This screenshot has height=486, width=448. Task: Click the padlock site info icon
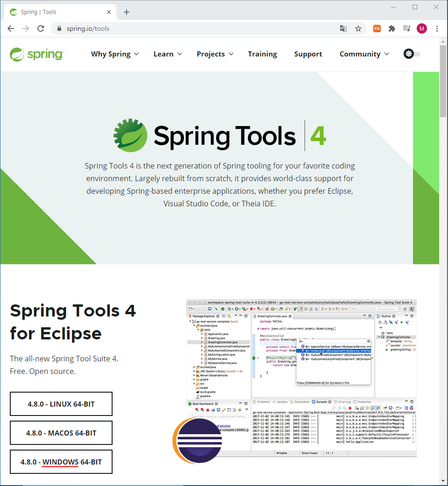coord(60,28)
